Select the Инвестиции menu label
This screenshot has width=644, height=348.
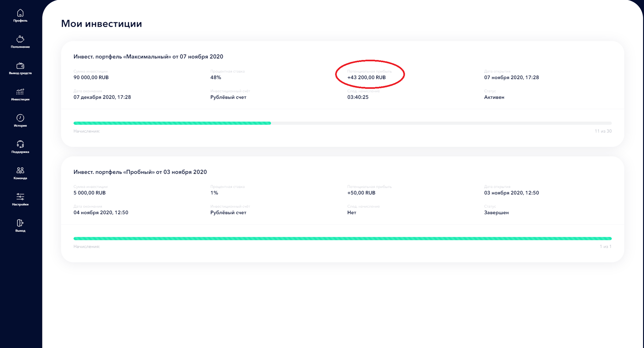click(20, 100)
